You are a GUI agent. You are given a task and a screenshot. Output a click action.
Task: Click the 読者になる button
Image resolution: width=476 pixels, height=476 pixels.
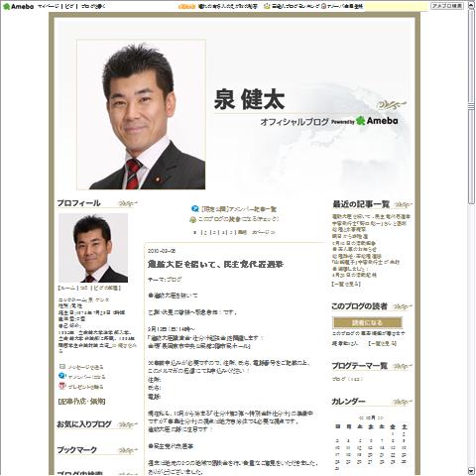click(x=367, y=322)
